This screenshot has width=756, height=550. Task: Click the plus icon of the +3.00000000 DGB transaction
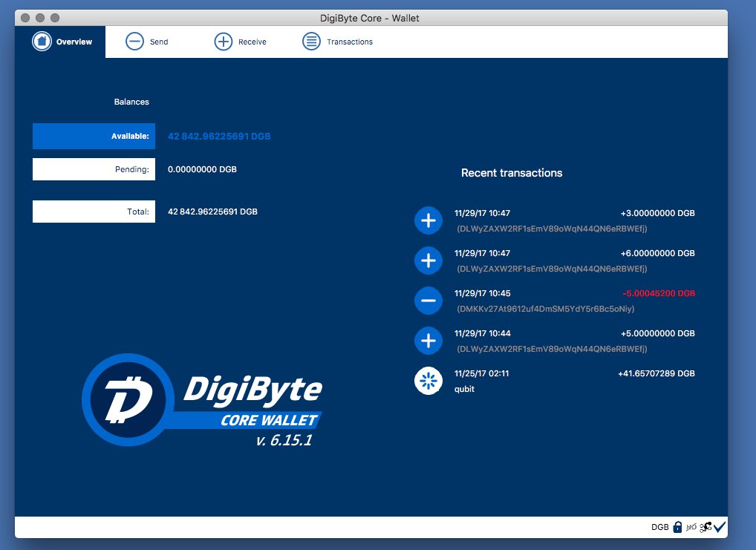pos(428,220)
